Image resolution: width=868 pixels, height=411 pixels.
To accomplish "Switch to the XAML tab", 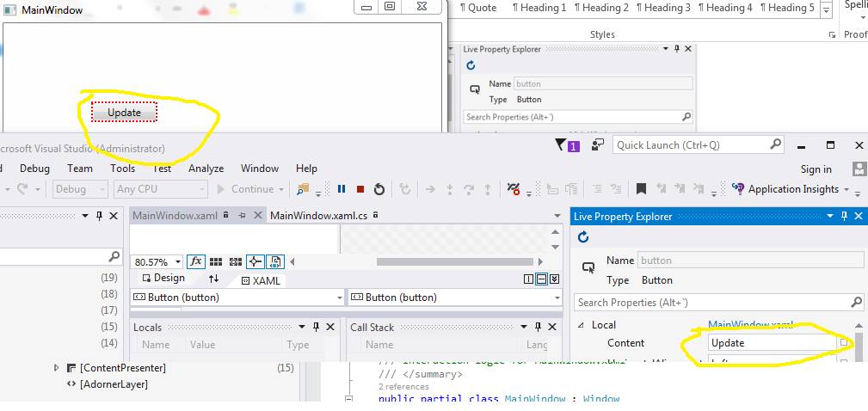I will pyautogui.click(x=261, y=280).
